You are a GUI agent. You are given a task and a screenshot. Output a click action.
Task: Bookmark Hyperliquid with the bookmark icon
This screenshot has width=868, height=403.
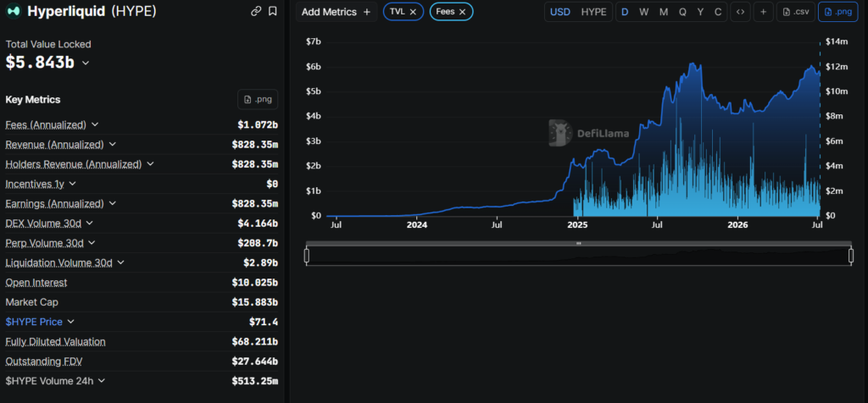pyautogui.click(x=272, y=11)
